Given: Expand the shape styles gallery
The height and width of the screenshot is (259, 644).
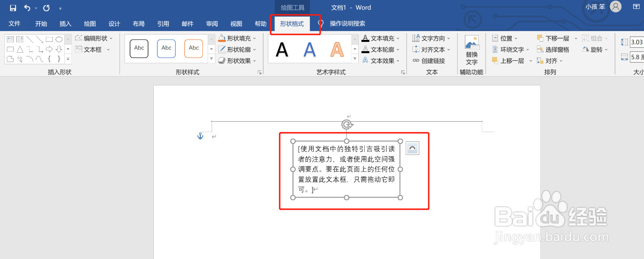Looking at the screenshot, I should pyautogui.click(x=211, y=59).
